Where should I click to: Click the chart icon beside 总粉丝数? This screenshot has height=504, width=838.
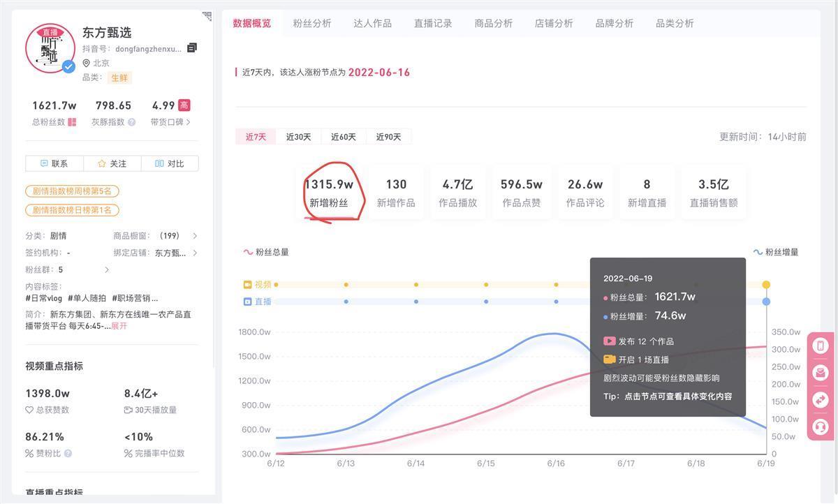click(72, 122)
